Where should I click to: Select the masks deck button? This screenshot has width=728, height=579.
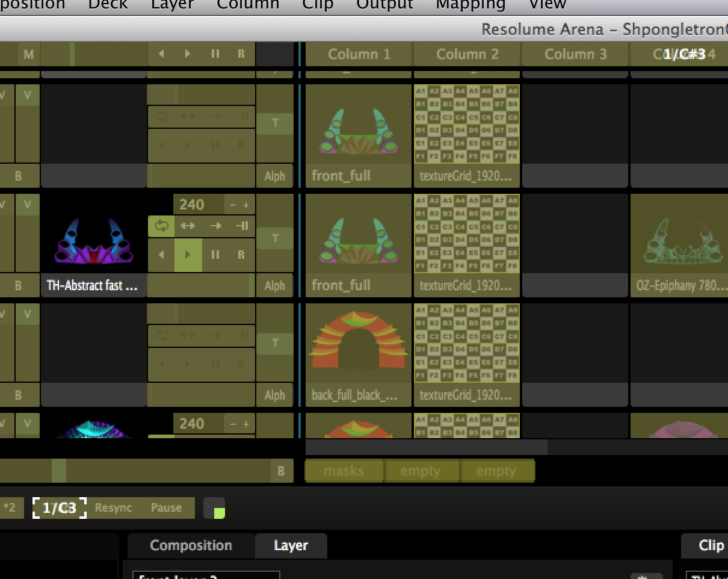[x=344, y=471]
